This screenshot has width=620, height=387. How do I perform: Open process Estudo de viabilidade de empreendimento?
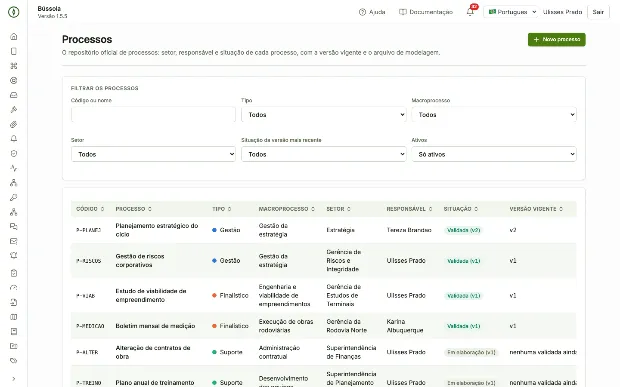(x=151, y=295)
